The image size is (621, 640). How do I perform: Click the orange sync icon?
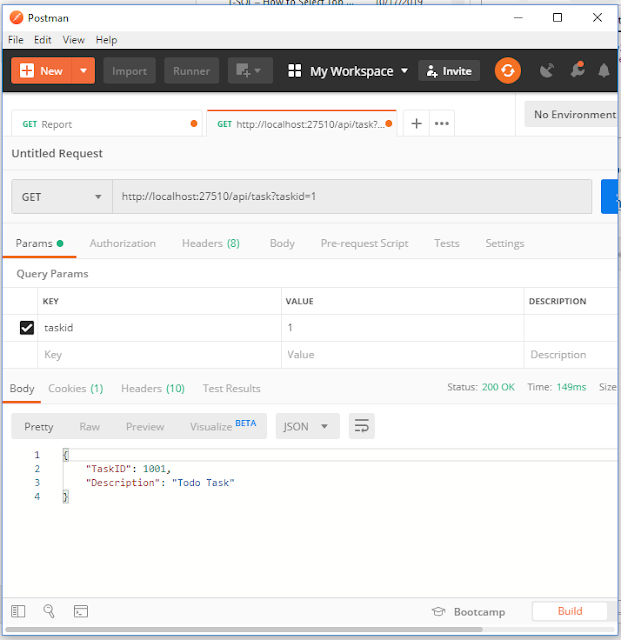pyautogui.click(x=507, y=71)
